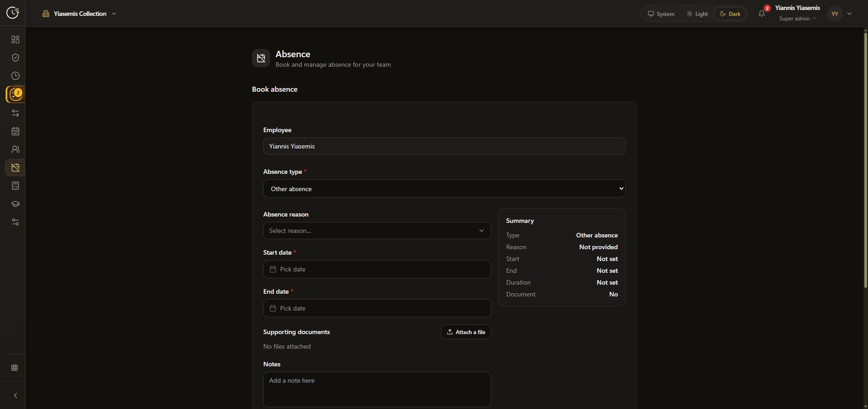Open the dashboard grid icon in sidebar
Screen dimensions: 868x409
[15, 39]
